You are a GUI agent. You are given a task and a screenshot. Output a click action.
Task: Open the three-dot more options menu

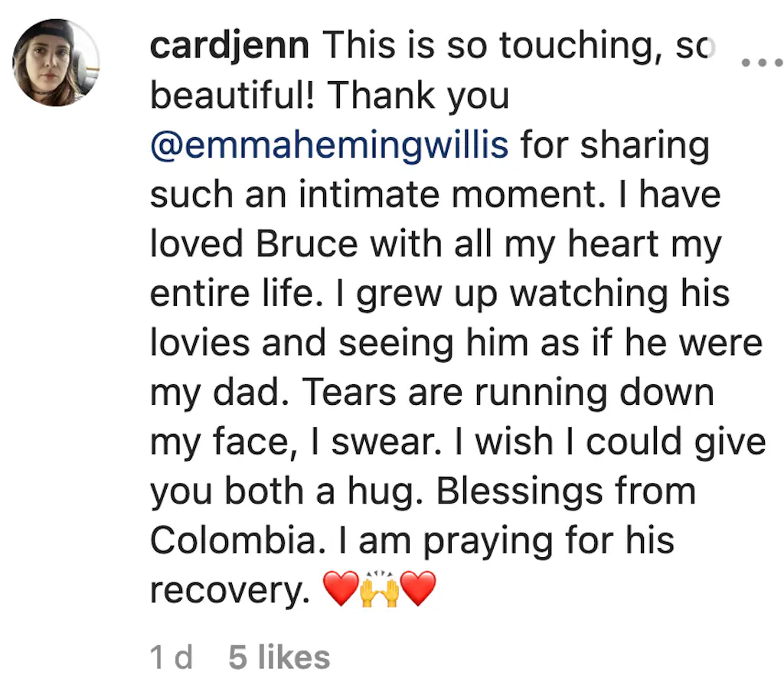[x=759, y=64]
